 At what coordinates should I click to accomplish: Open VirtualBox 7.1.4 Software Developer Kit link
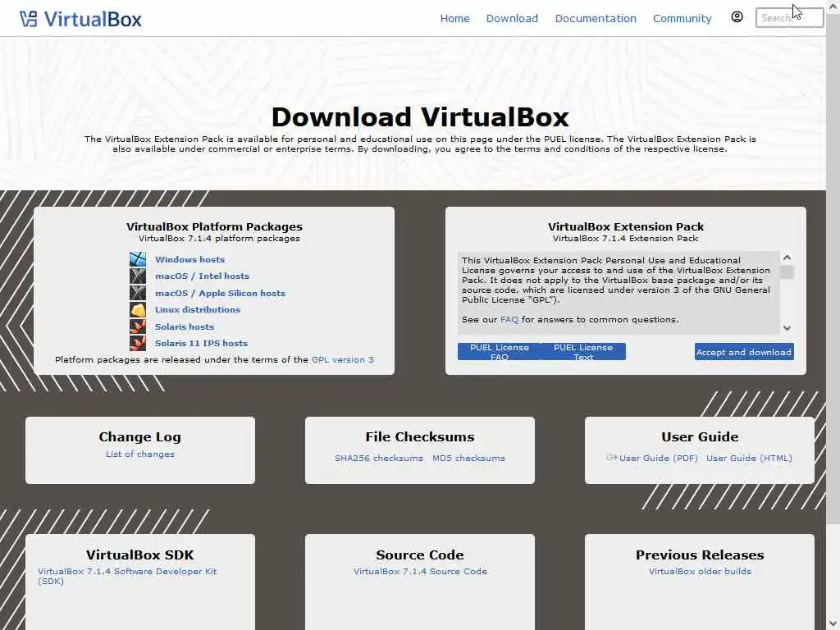(127, 576)
